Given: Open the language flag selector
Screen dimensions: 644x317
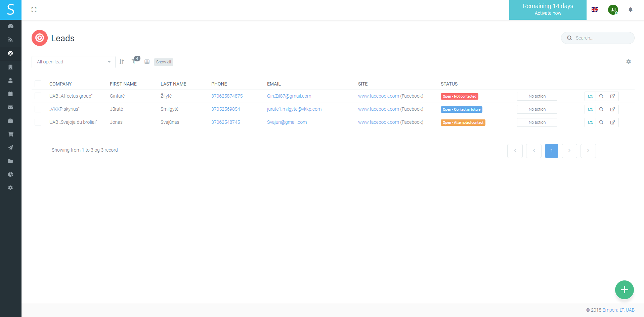Looking at the screenshot, I should [x=595, y=10].
